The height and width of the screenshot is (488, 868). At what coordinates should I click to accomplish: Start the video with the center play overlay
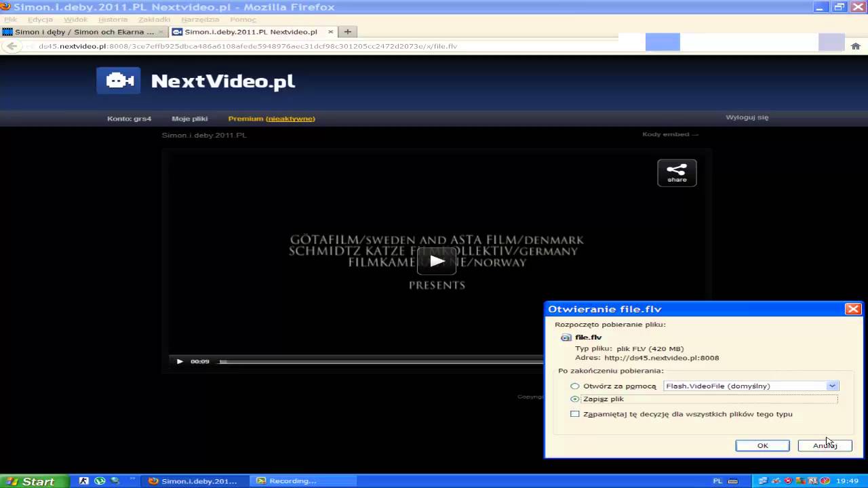[437, 261]
